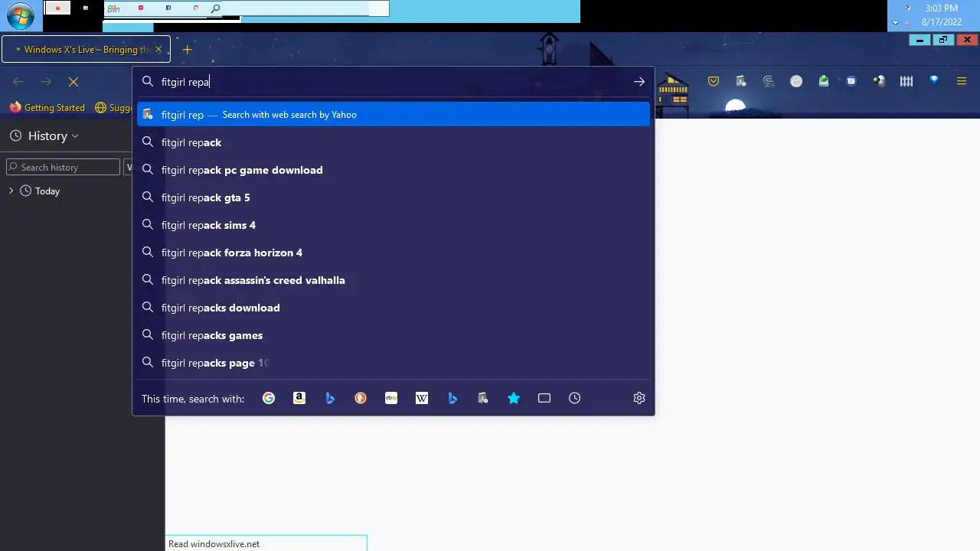Screen dimensions: 980x551
Task: Click the white picket fence toolbar icon
Action: click(906, 81)
